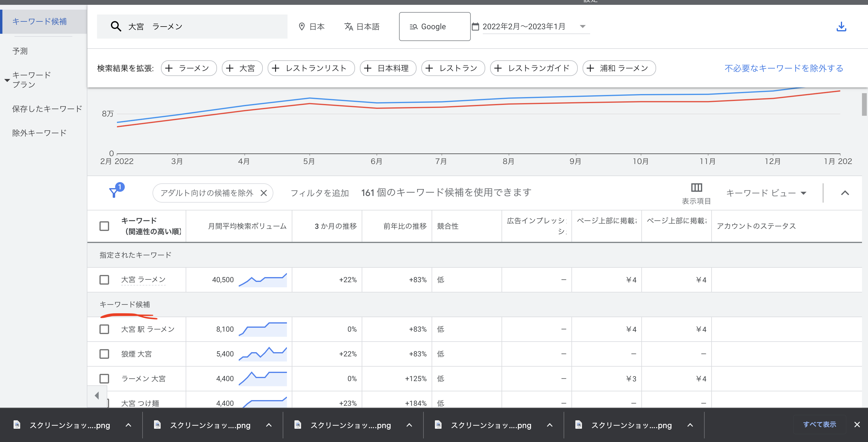This screenshot has height=442, width=868.
Task: Click the 日本 location pin icon
Action: (302, 27)
